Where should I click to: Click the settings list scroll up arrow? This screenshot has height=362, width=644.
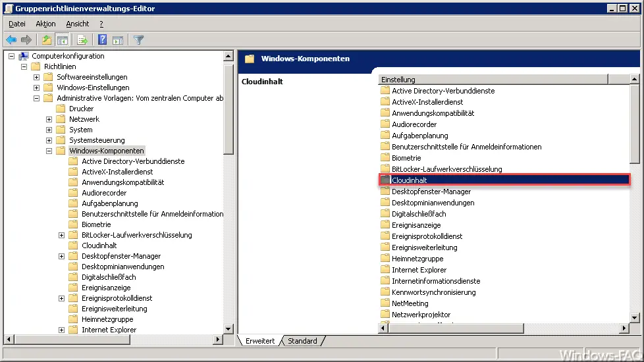(x=635, y=79)
